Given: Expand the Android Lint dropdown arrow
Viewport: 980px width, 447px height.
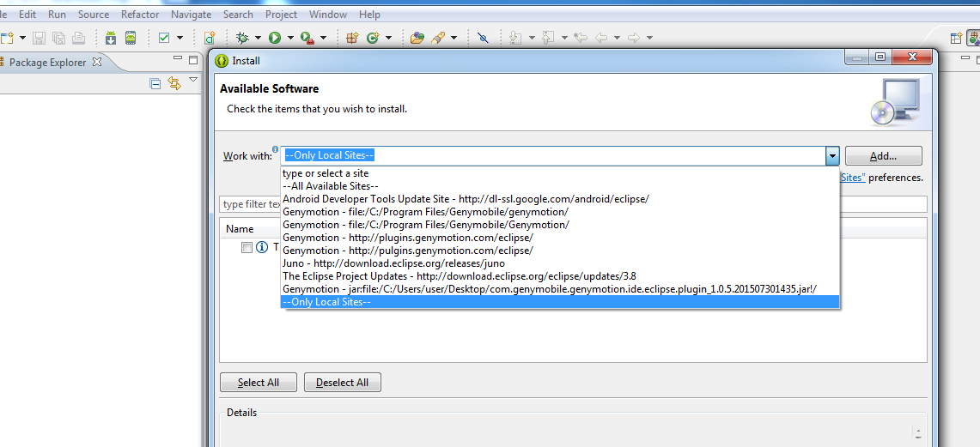Looking at the screenshot, I should [180, 38].
